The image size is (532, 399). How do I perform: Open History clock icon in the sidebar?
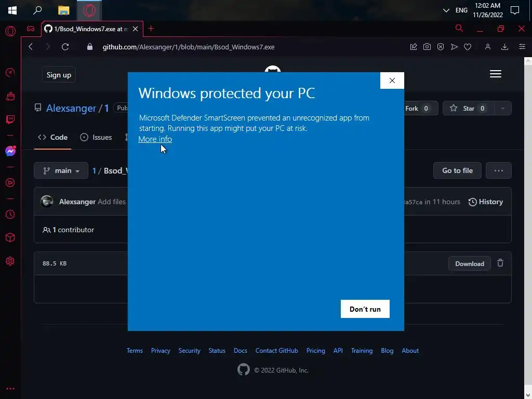[x=10, y=215]
